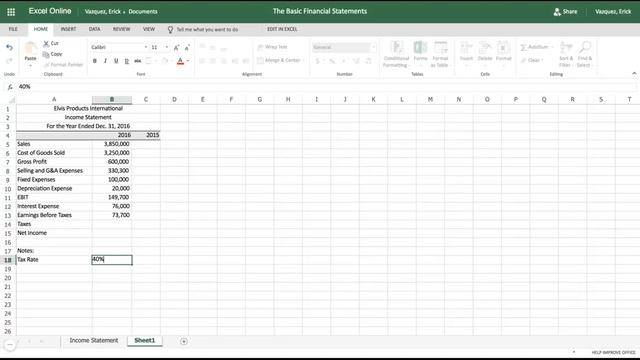Select the column B header
This screenshot has width=640, height=360.
[112, 99]
